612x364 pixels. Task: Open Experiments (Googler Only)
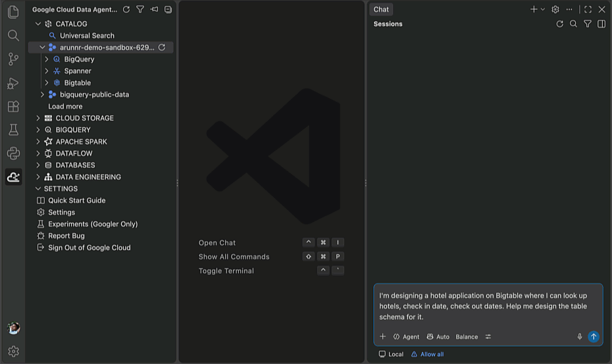click(93, 224)
